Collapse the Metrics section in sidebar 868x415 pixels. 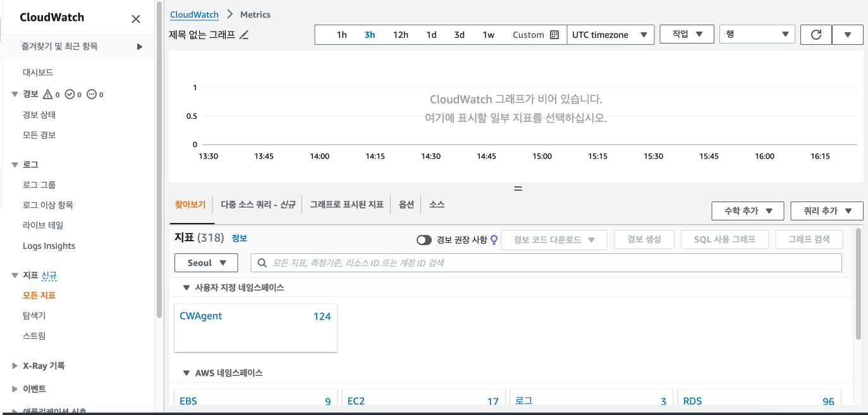[x=15, y=275]
